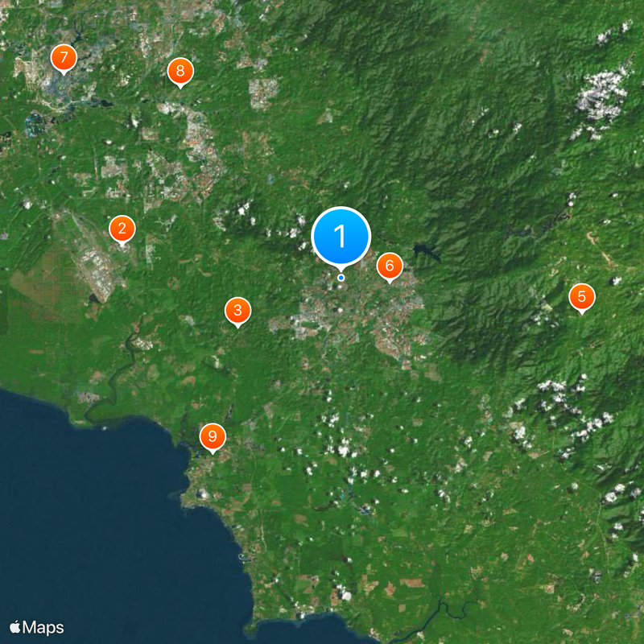The width and height of the screenshot is (644, 644).
Task: Click the orange pin labeled 7
Action: coord(64,58)
